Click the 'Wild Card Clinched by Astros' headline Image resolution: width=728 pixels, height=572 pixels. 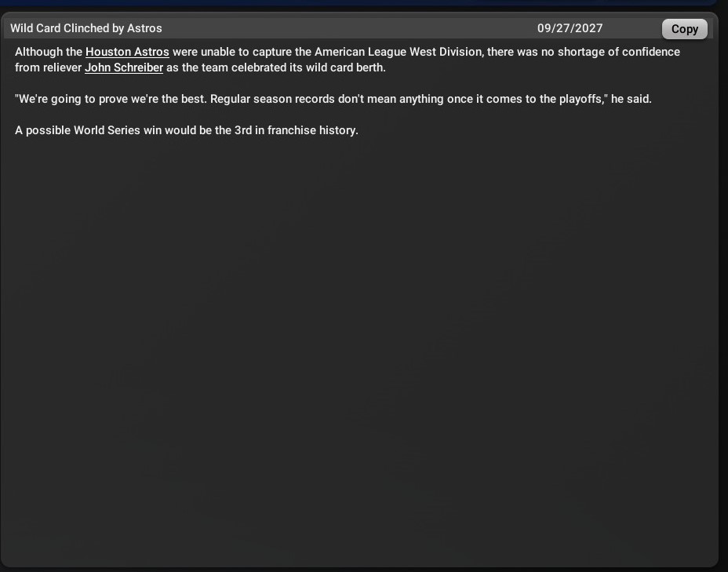(86, 28)
